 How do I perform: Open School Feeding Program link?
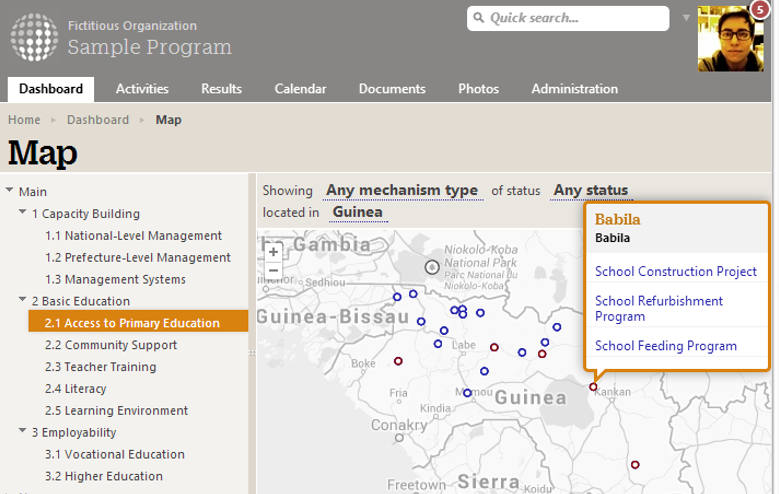coord(666,346)
